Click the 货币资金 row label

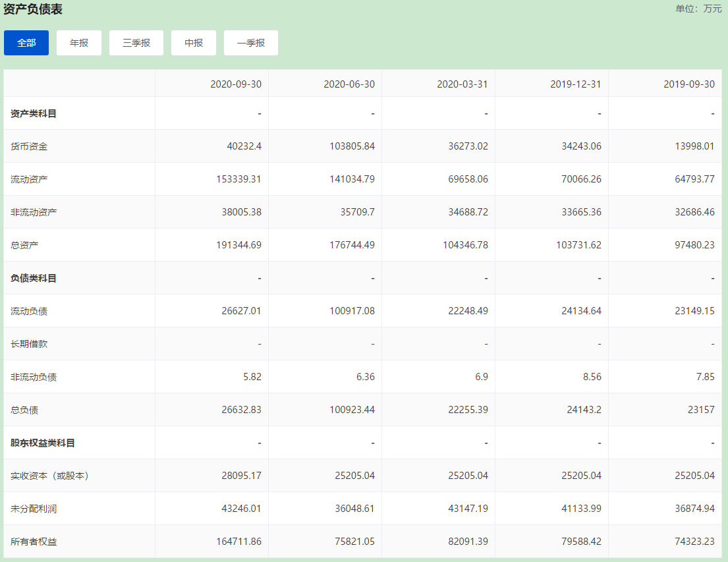pos(29,146)
